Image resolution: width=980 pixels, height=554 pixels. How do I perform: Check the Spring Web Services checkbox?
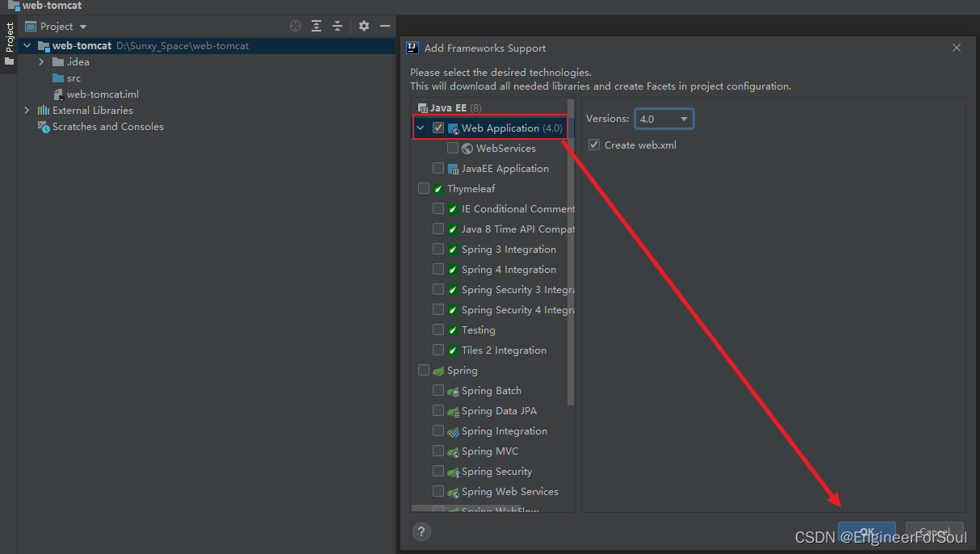point(438,491)
